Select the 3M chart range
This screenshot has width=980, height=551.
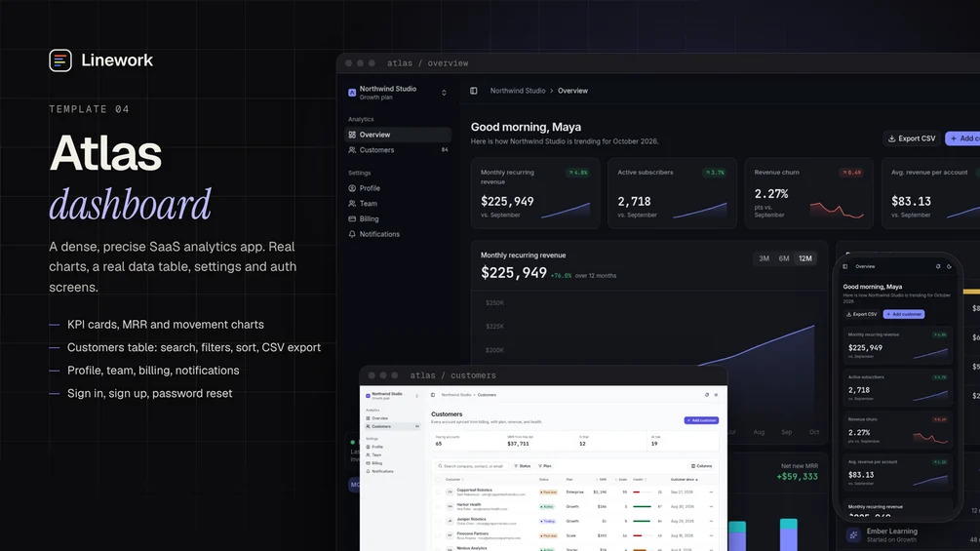764,258
